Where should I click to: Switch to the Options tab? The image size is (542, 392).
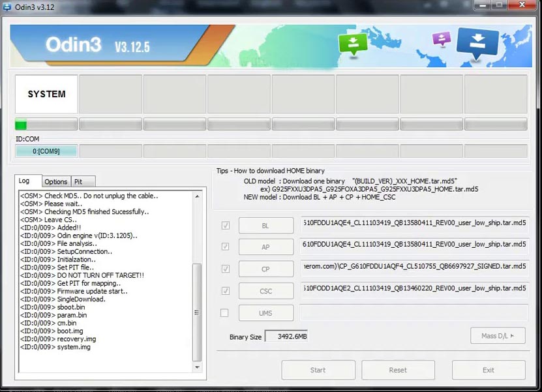click(x=56, y=181)
